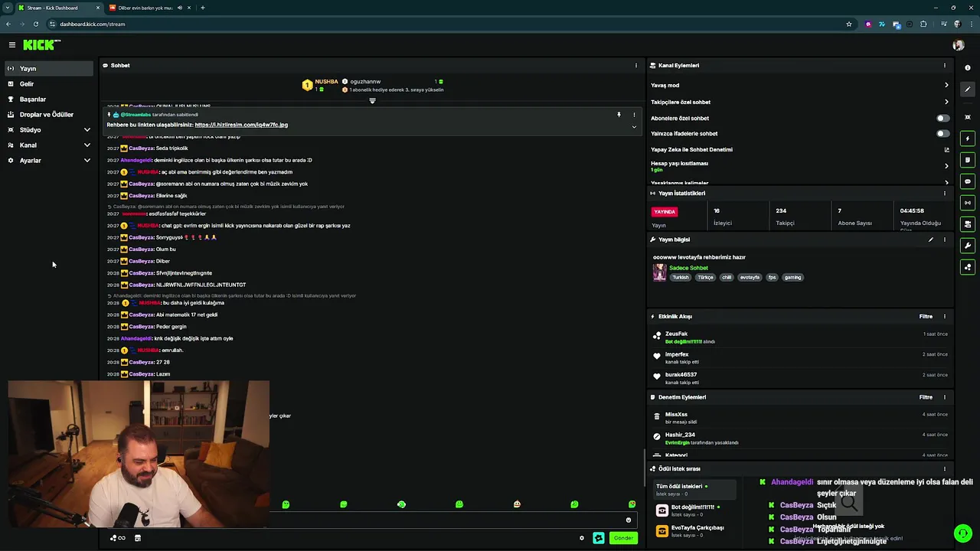Toggle the activity feed lightning widget icon
The image size is (980, 551).
point(968,139)
